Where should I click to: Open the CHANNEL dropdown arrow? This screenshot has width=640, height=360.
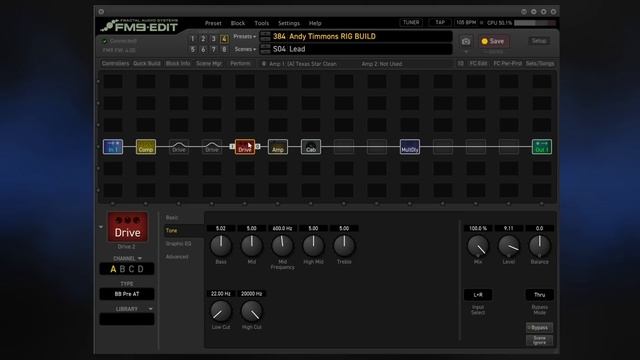(x=140, y=259)
